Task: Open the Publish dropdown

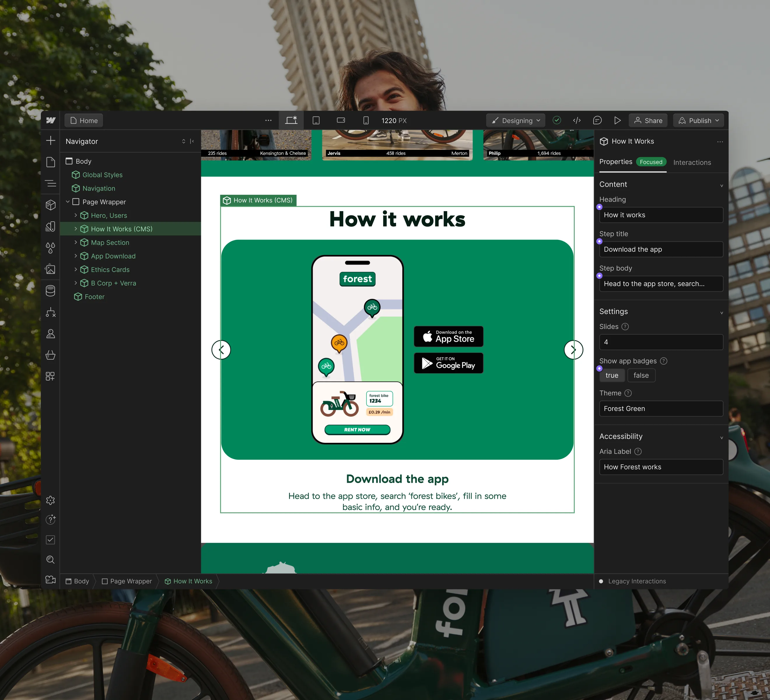Action: tap(699, 121)
